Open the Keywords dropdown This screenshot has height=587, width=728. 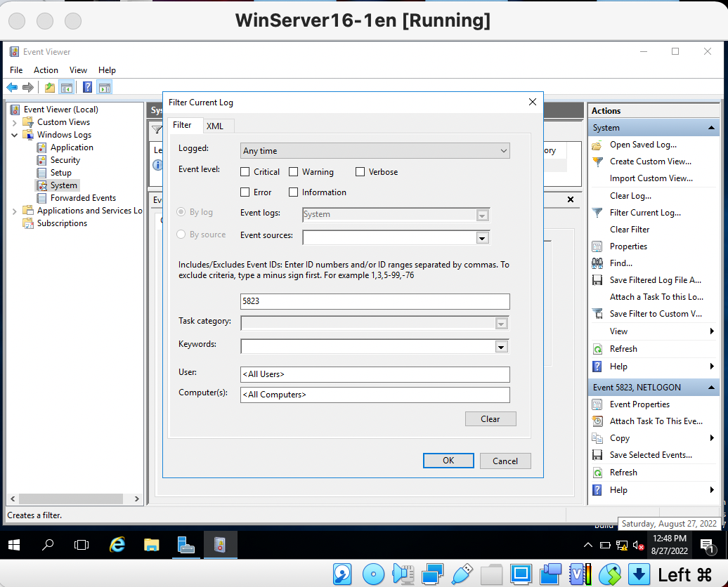pos(501,347)
